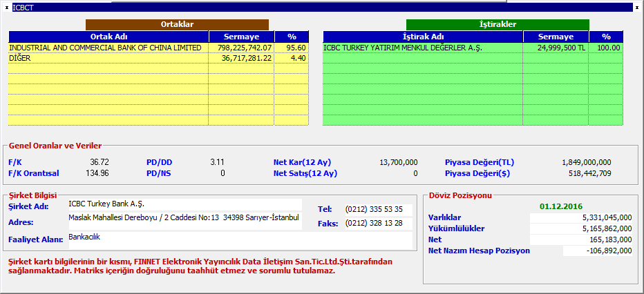This screenshot has height=294, width=644.
Task: Click the Ortak Adı column header
Action: click(109, 37)
